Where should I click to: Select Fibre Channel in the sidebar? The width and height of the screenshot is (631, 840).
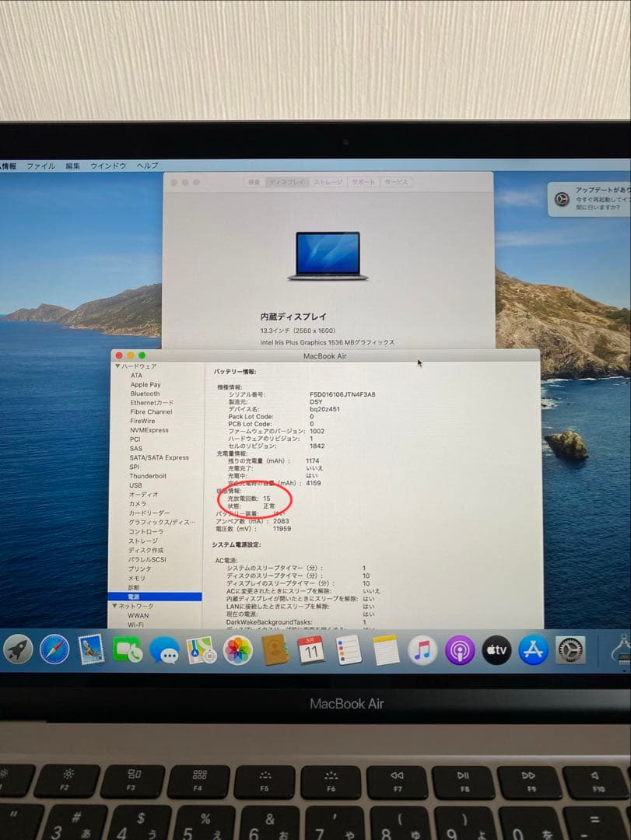click(x=151, y=411)
